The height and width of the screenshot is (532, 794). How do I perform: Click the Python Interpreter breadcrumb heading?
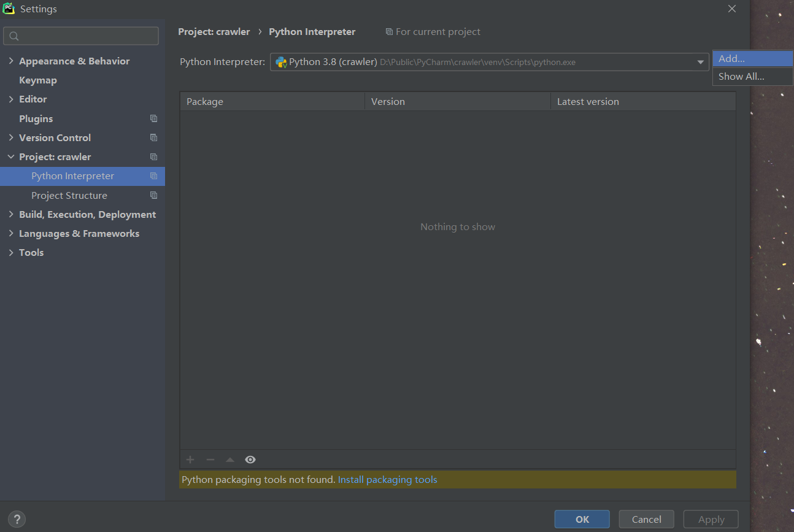[312, 31]
